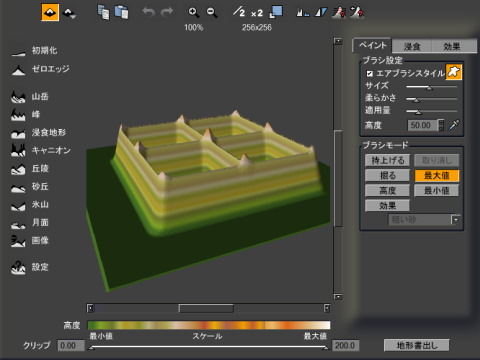Click the zoom in magnifier icon
This screenshot has height=360, width=480.
point(193,12)
